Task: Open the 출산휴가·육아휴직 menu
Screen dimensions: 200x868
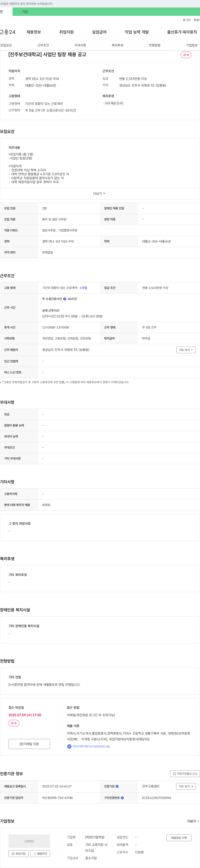Action: point(182,32)
